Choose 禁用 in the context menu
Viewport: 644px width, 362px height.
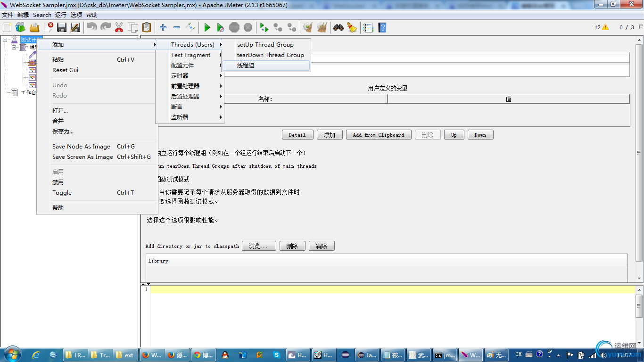97,182
